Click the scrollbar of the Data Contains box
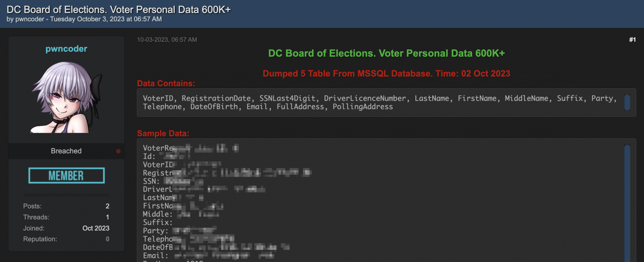644x262 pixels. (x=627, y=103)
